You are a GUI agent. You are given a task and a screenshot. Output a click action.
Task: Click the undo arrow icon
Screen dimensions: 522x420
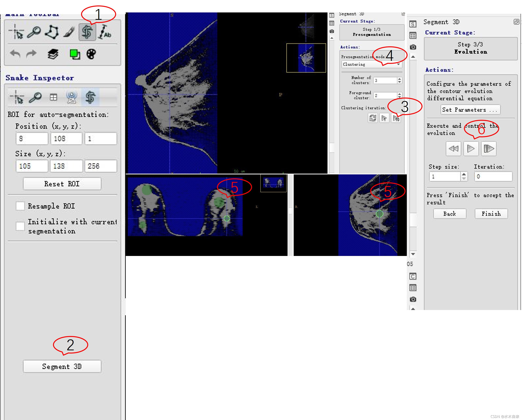click(x=15, y=54)
